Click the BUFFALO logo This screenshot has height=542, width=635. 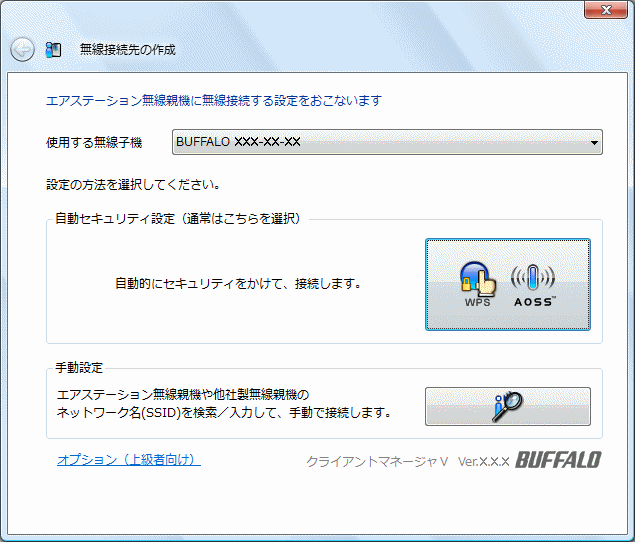click(x=558, y=460)
